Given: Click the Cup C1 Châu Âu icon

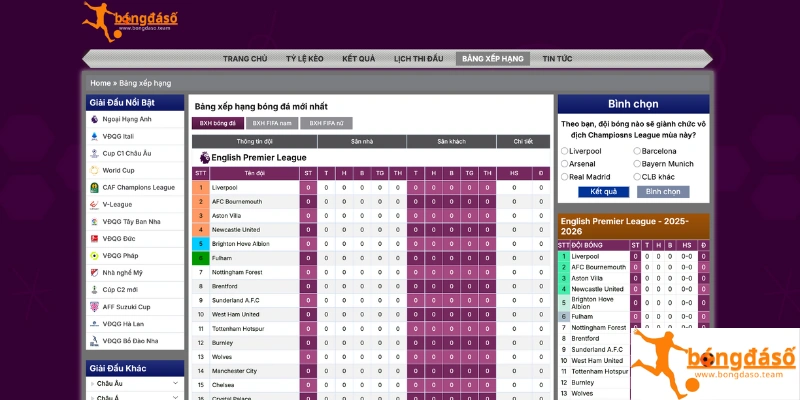Looking at the screenshot, I should [x=94, y=153].
